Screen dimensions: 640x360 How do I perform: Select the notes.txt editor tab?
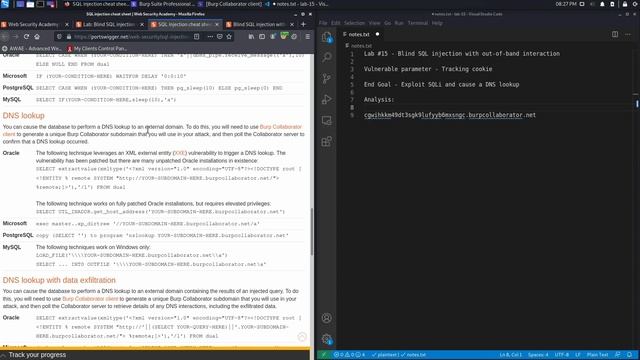coord(361,34)
